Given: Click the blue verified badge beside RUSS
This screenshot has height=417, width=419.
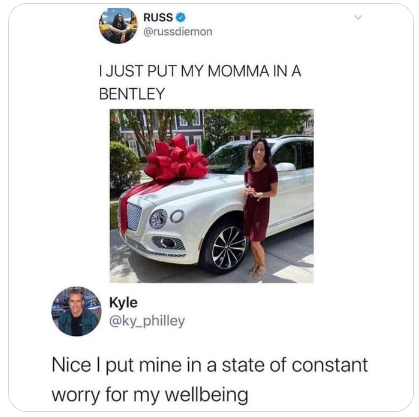Looking at the screenshot, I should [x=180, y=17].
